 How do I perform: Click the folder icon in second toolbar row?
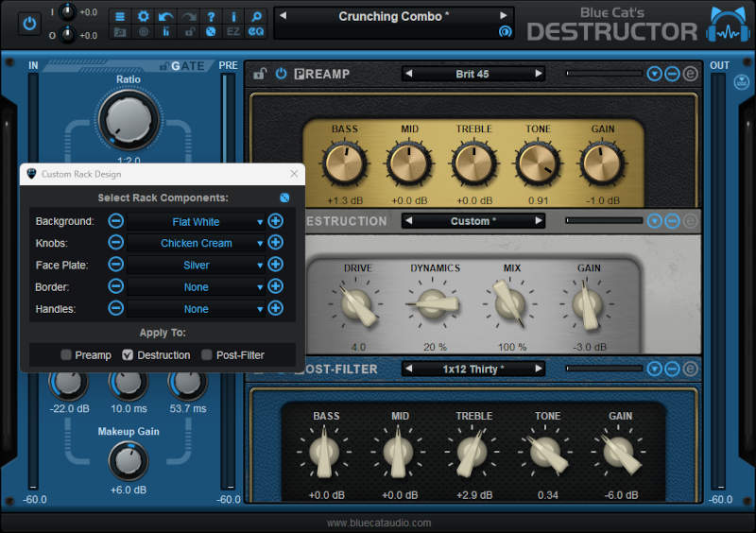[120, 32]
